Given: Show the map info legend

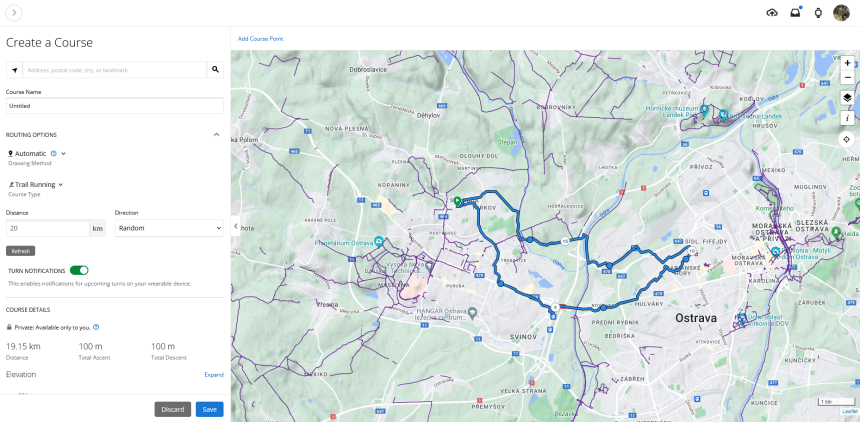Looking at the screenshot, I should point(847,117).
